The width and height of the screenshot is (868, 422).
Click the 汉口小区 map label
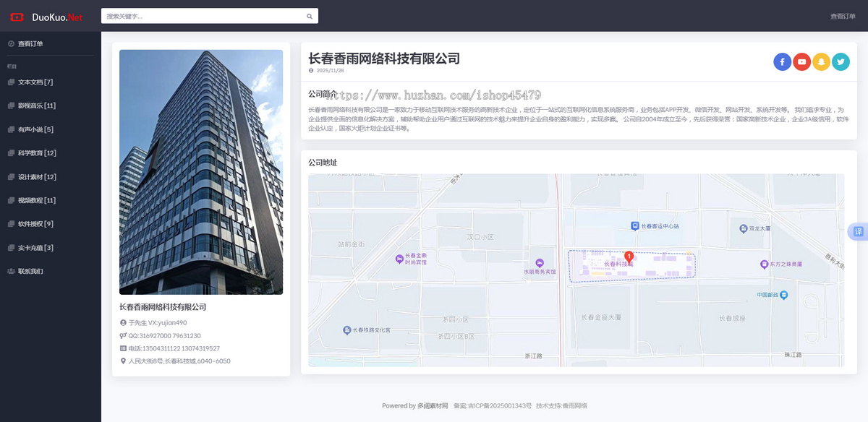[480, 236]
